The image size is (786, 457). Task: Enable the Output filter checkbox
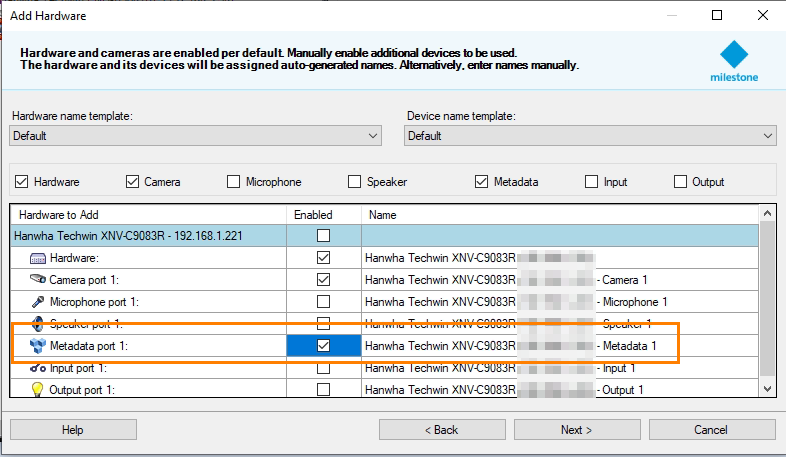680,181
